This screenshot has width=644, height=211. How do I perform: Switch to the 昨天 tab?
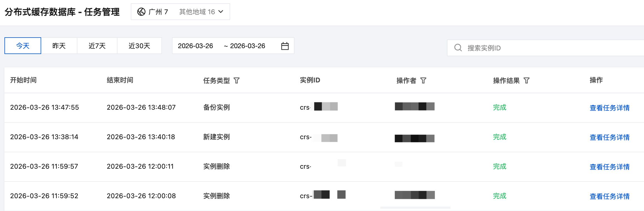[59, 46]
